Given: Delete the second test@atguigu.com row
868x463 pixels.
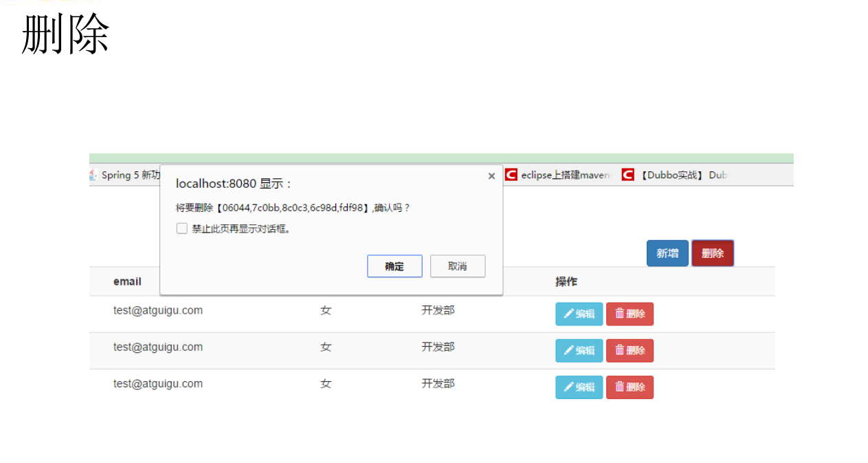Looking at the screenshot, I should pos(630,351).
